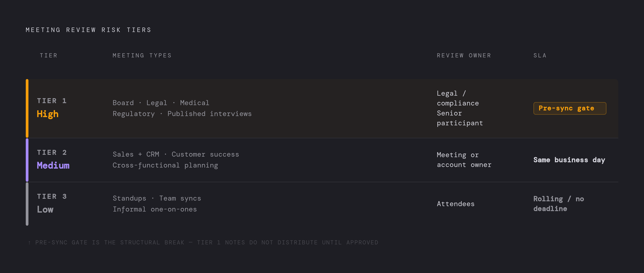This screenshot has height=273, width=644.
Task: Select 'Meeting or account owner' cell
Action: 464,160
